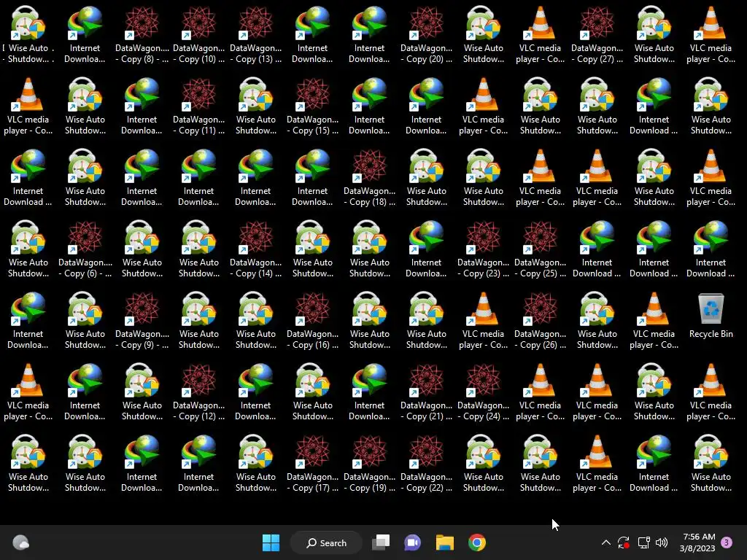
Task: Select the DataWagon Copy (14) shortcut
Action: [x=256, y=249]
